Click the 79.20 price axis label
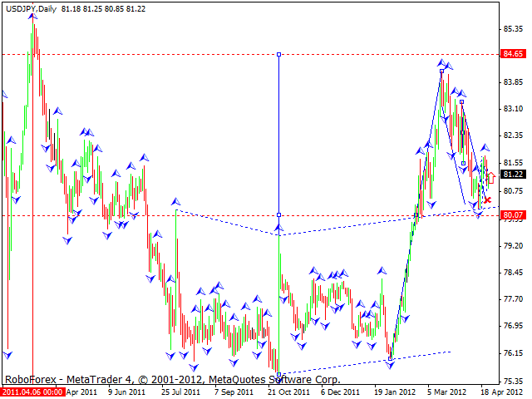 (x=514, y=246)
